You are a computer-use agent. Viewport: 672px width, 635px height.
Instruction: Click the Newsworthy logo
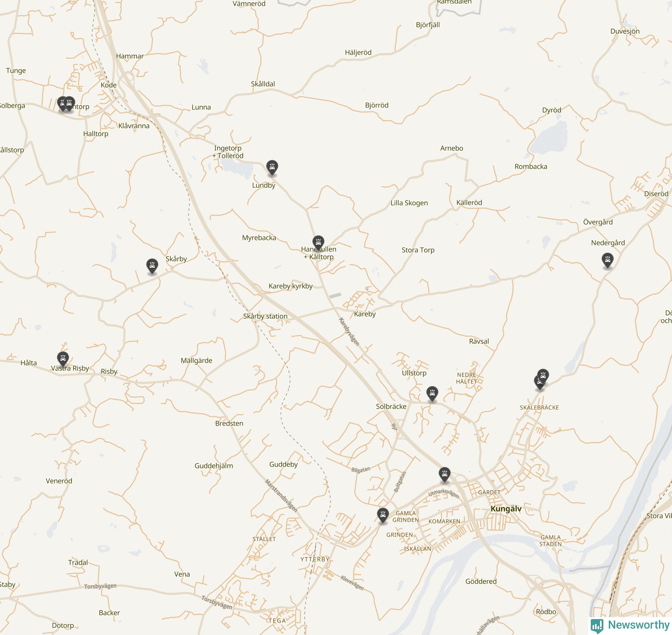(x=630, y=625)
